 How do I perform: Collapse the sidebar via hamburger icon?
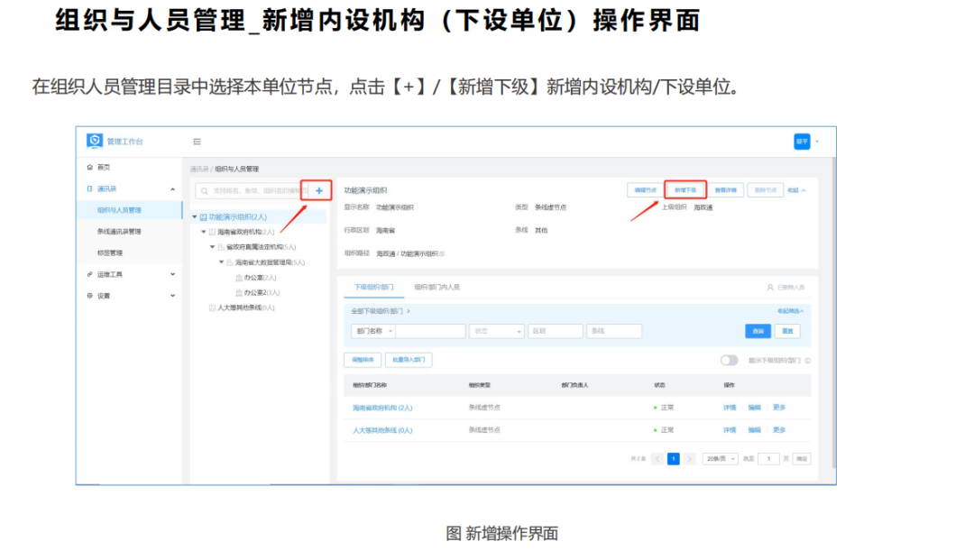197,142
